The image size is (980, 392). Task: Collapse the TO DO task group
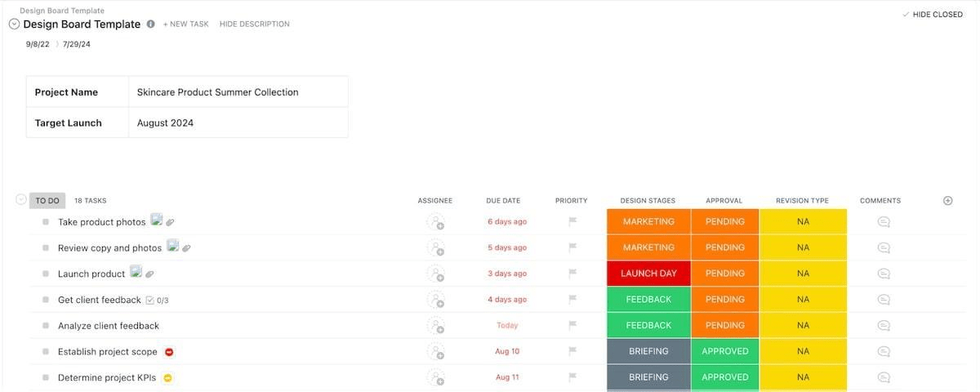(x=21, y=200)
